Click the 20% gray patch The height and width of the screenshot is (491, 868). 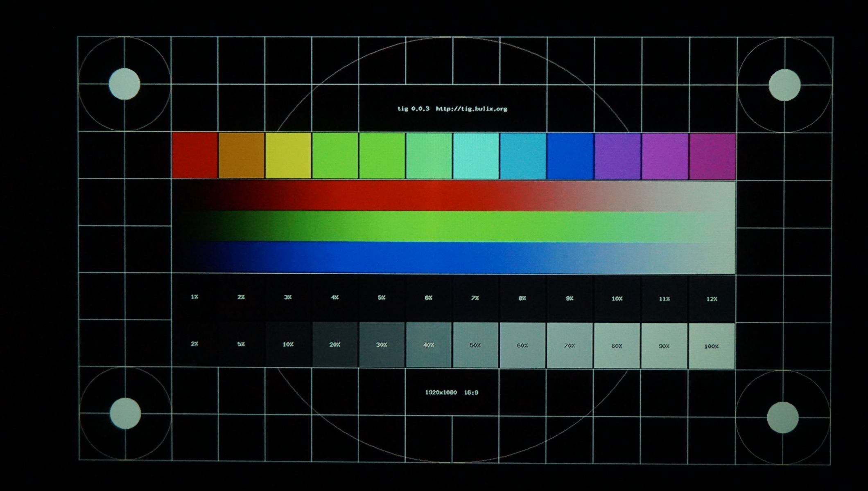[335, 345]
